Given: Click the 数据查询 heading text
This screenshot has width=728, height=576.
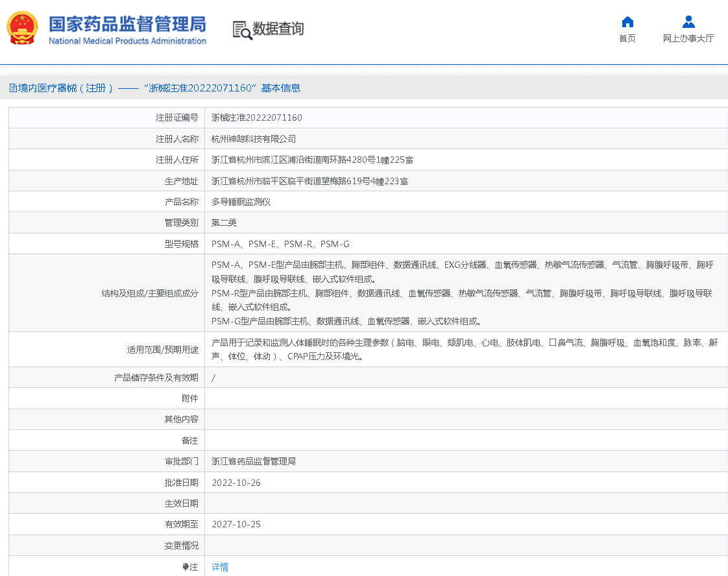Looking at the screenshot, I should coord(278,29).
